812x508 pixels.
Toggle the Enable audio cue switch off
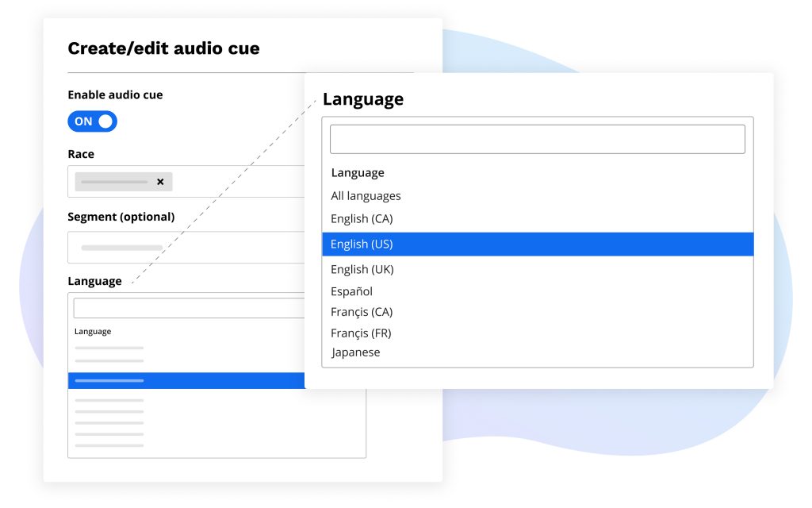click(x=92, y=121)
